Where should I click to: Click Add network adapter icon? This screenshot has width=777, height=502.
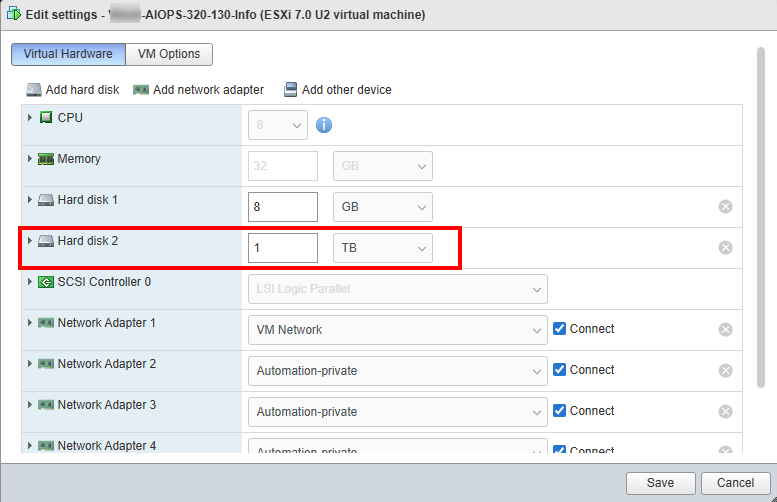click(x=141, y=90)
